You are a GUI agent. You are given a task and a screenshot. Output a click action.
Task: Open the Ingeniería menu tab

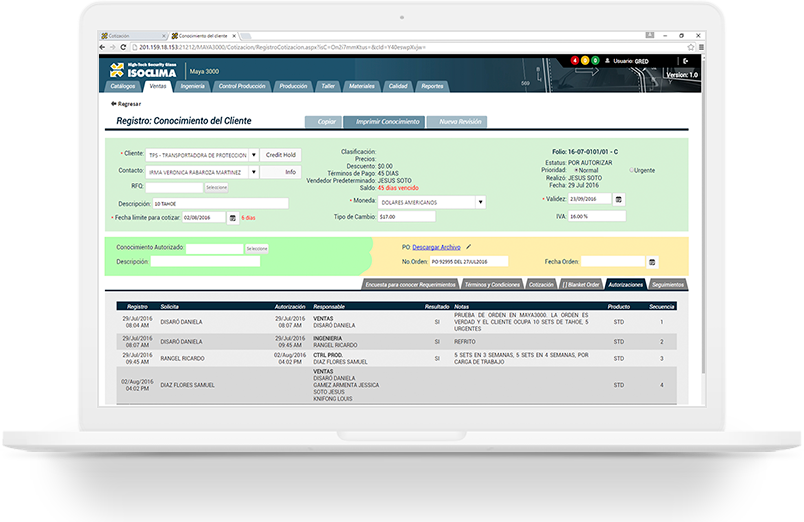pyautogui.click(x=193, y=86)
